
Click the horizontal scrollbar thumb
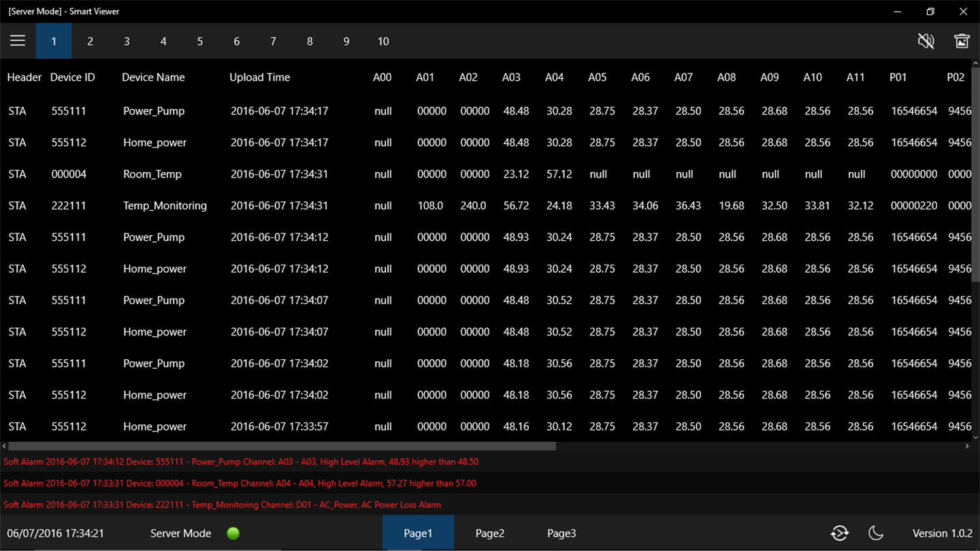(282, 446)
